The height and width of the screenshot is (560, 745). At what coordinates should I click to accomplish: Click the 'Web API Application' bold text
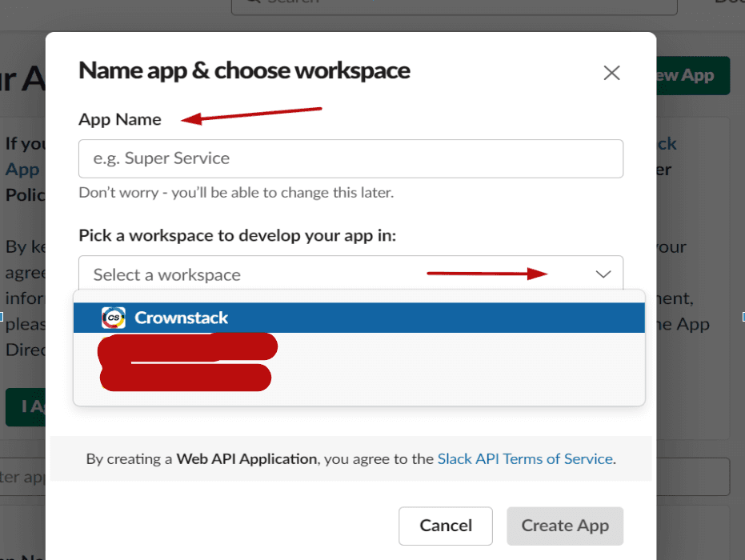coord(246,459)
